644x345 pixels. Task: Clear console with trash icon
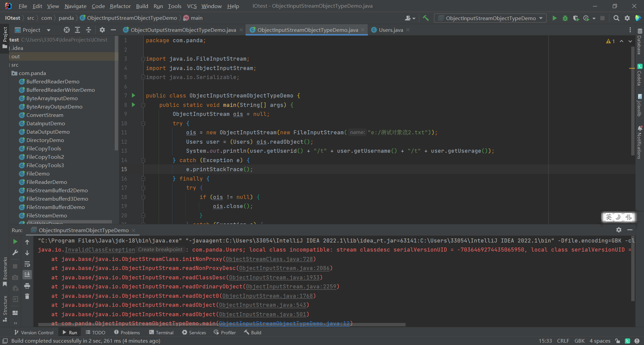[x=27, y=296]
